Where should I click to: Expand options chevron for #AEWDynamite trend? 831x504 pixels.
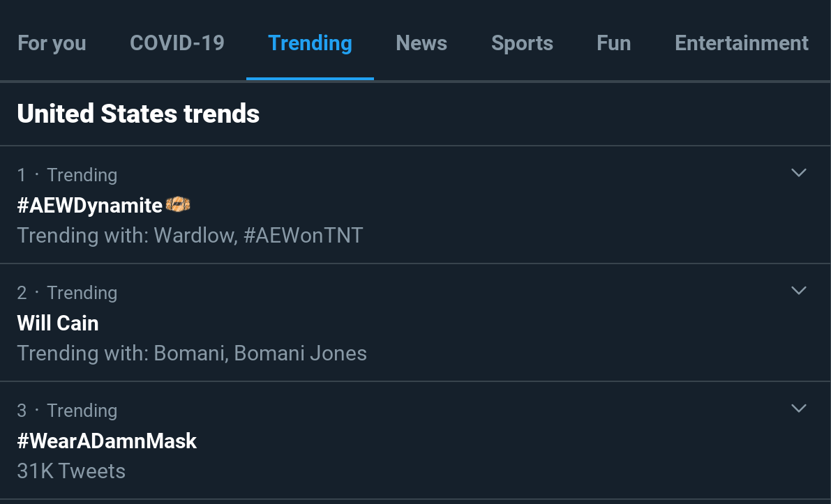(798, 173)
